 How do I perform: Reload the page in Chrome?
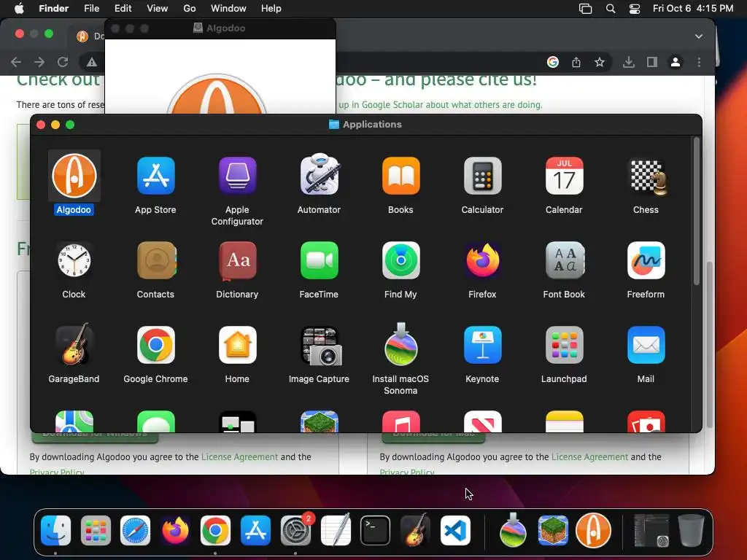63,62
